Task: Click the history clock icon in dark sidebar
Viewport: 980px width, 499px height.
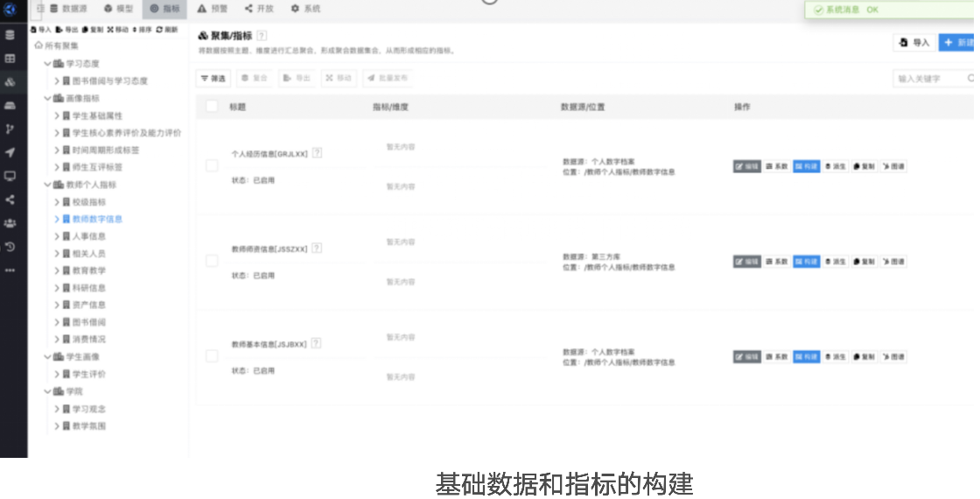Action: [x=10, y=246]
